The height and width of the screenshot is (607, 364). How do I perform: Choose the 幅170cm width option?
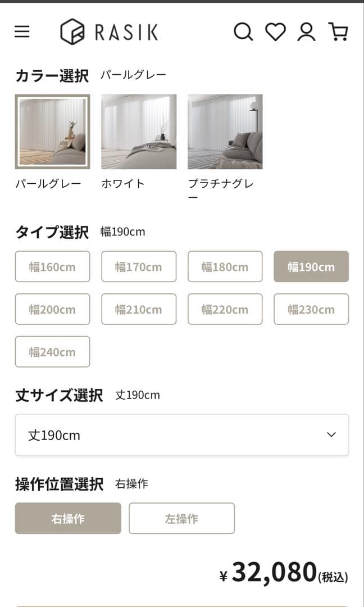(x=139, y=266)
